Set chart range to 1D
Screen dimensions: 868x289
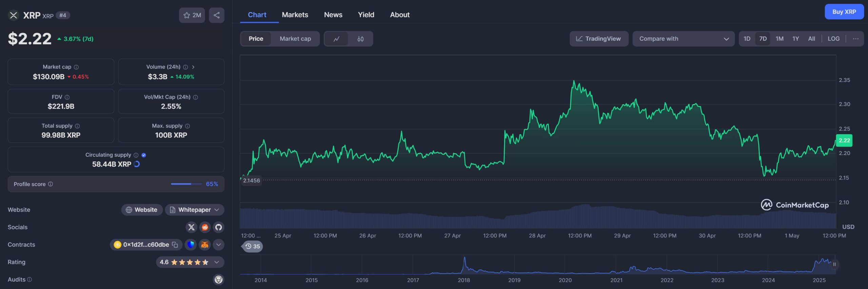(x=747, y=39)
